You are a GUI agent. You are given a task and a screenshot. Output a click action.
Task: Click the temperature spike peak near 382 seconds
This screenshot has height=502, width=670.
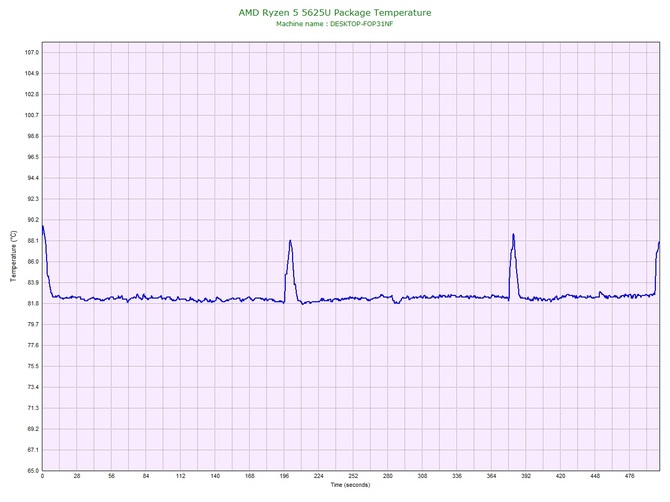513,234
